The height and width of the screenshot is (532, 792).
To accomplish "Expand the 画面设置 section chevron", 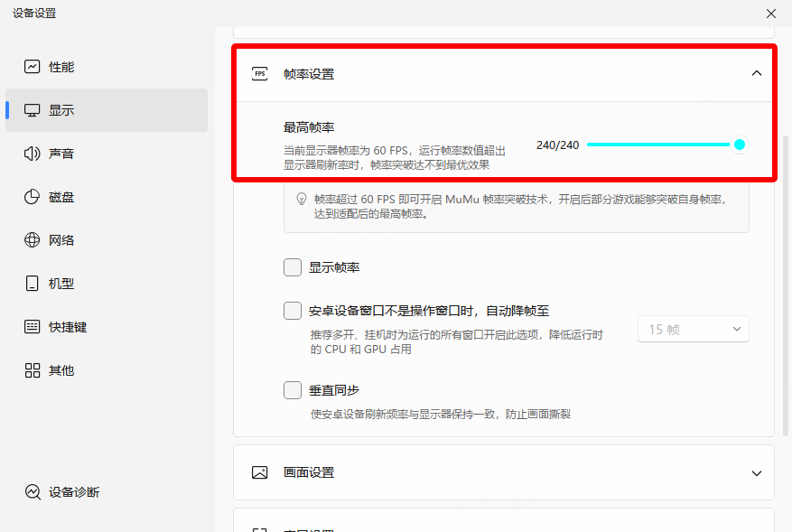I will (757, 472).
